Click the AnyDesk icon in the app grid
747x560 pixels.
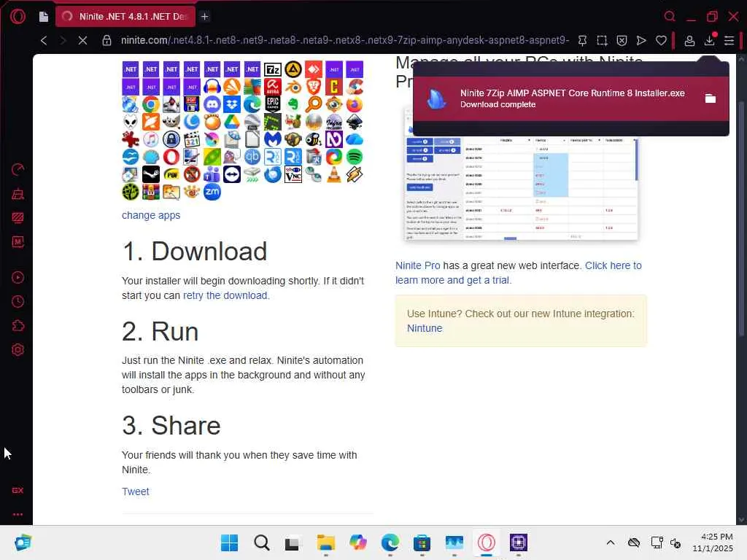tap(314, 69)
